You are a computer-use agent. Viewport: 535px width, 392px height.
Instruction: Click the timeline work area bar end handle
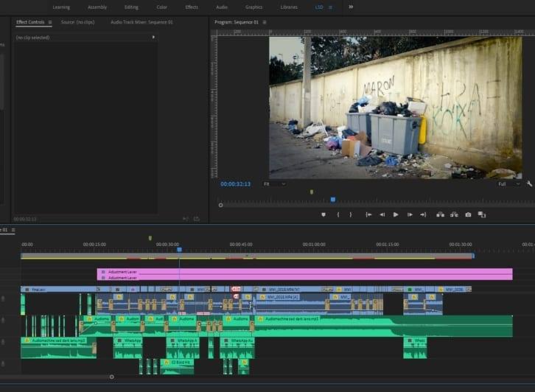[473, 256]
